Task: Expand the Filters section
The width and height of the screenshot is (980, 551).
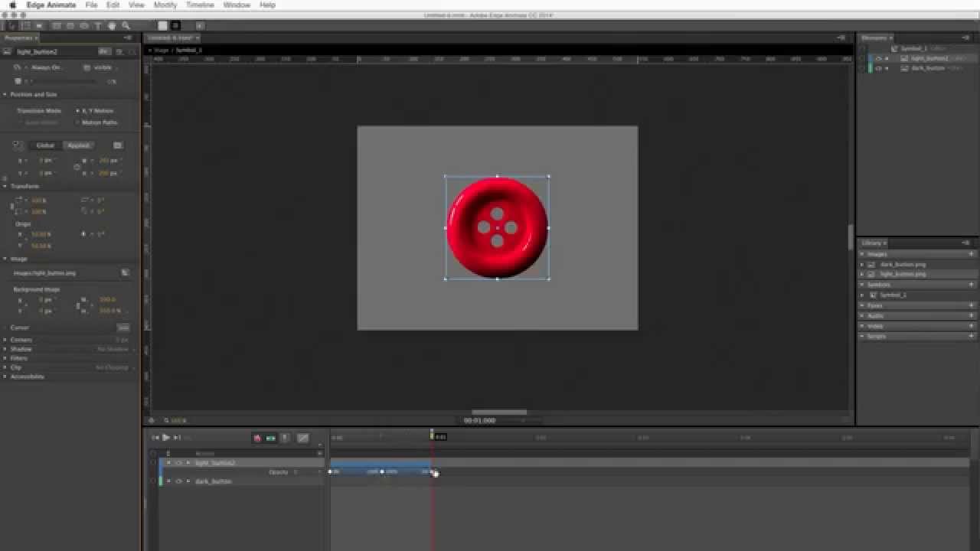Action: coord(5,358)
